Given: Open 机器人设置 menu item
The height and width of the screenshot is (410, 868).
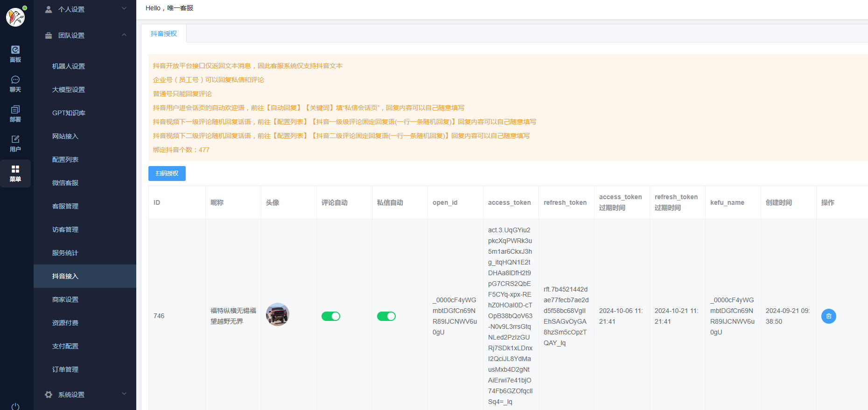Looking at the screenshot, I should (x=85, y=66).
